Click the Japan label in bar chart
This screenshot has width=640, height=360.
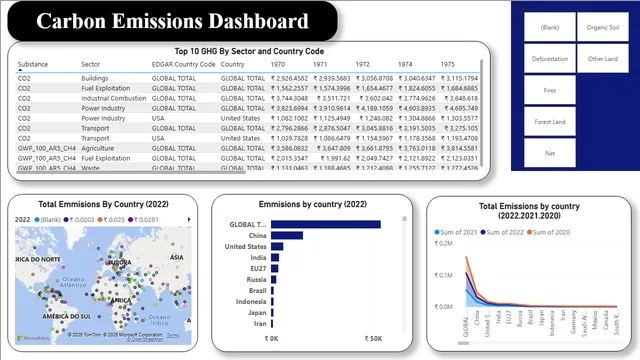[257, 313]
